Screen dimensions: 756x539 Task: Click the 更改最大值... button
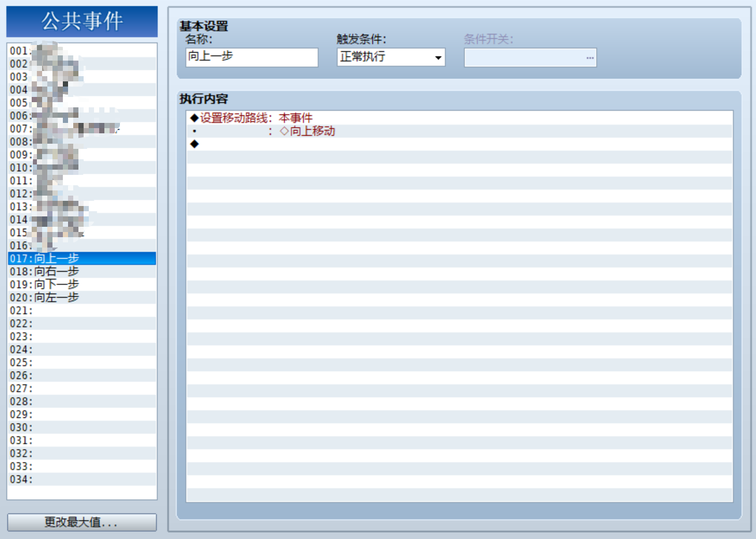point(82,522)
